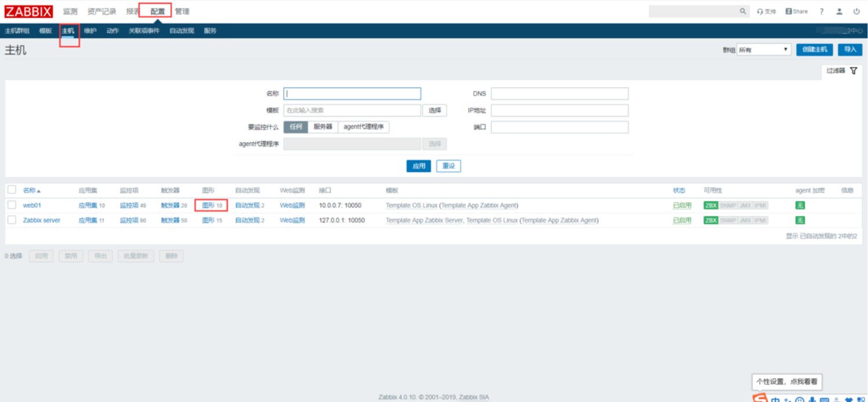Toggle the Sogou 中 language icon
Screen dimensions: 868x402
[775, 399]
